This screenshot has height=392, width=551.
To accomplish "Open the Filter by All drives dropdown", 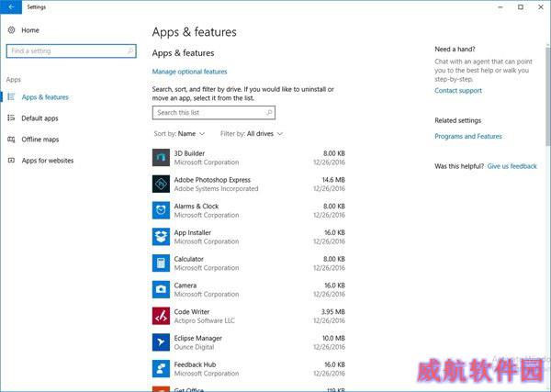I will click(x=252, y=133).
